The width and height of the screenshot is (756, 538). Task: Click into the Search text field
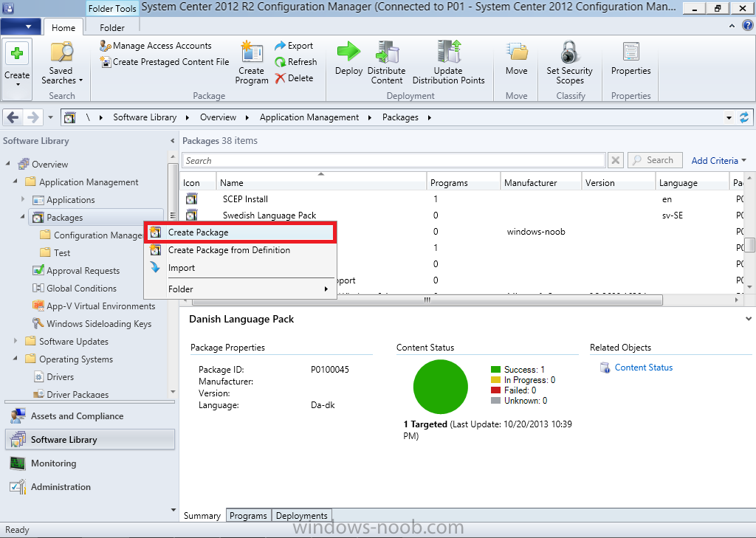(x=394, y=161)
